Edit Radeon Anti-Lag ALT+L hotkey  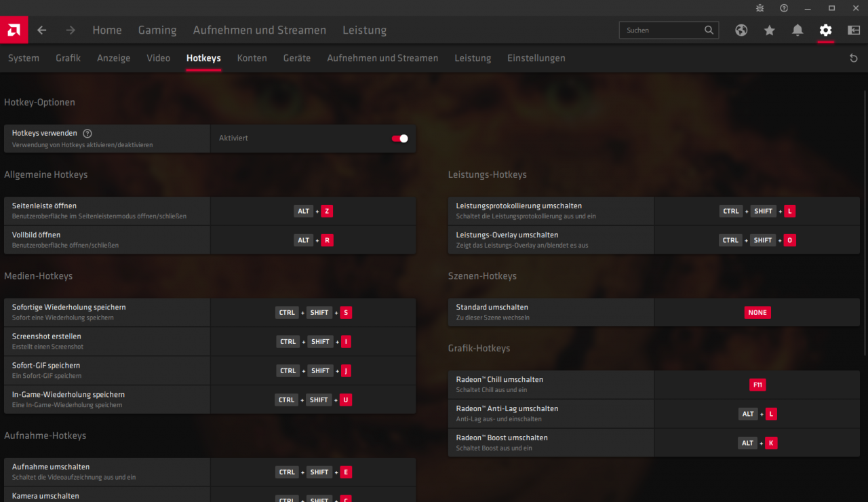tap(757, 414)
